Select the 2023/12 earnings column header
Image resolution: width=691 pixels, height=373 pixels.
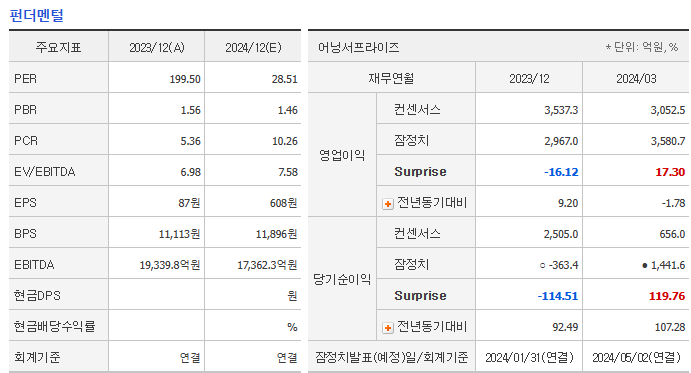click(x=529, y=79)
